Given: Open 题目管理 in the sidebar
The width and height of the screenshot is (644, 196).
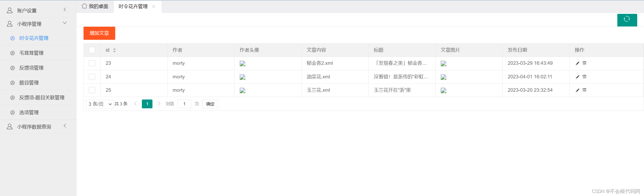Looking at the screenshot, I should coord(38,83).
